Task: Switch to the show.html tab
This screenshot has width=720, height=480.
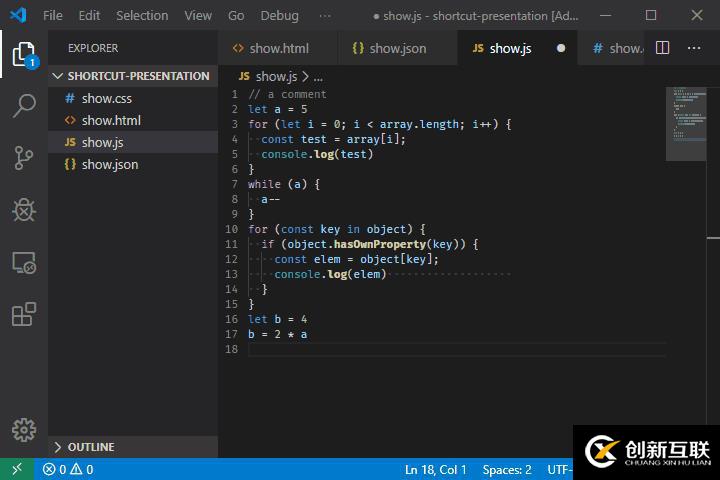Action: (278, 48)
